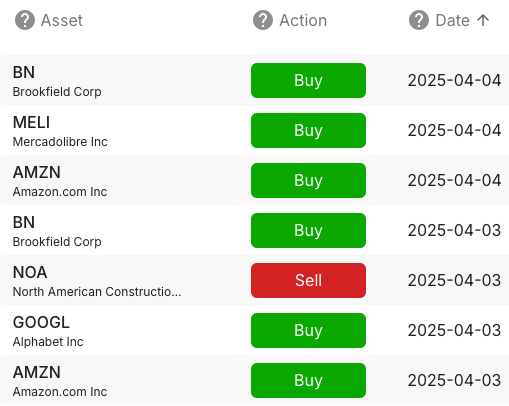The width and height of the screenshot is (509, 406).
Task: Click the Asset column header label
Action: (62, 21)
